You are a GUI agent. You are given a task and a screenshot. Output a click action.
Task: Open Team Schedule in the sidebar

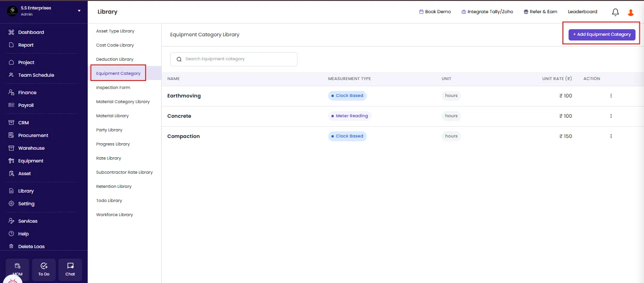click(36, 75)
